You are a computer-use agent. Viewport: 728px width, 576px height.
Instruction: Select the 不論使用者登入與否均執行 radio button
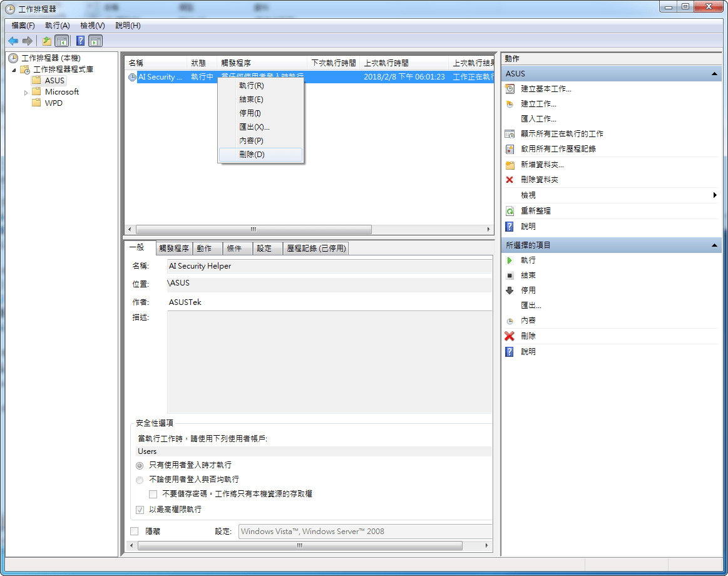[x=140, y=480]
